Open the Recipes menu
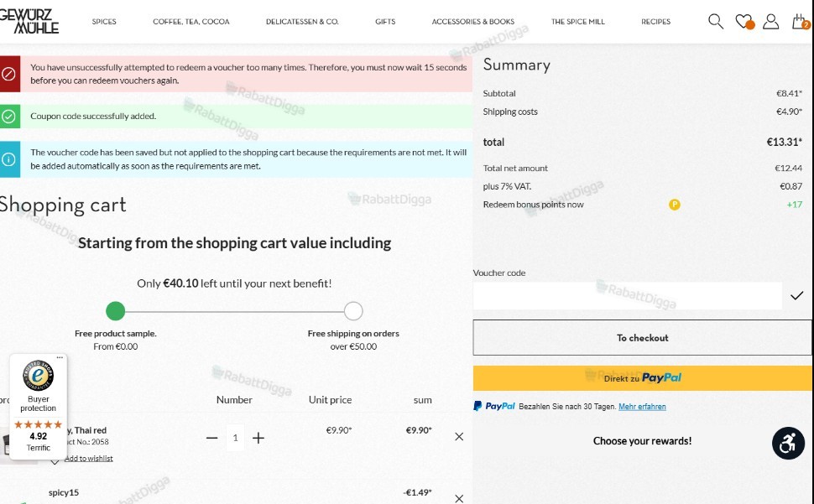The height and width of the screenshot is (504, 814). 655,21
